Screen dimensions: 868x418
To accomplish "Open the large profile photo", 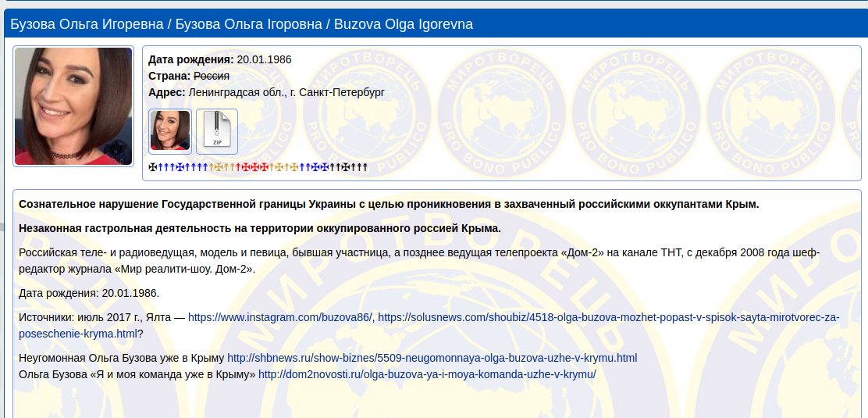I will (73, 106).
